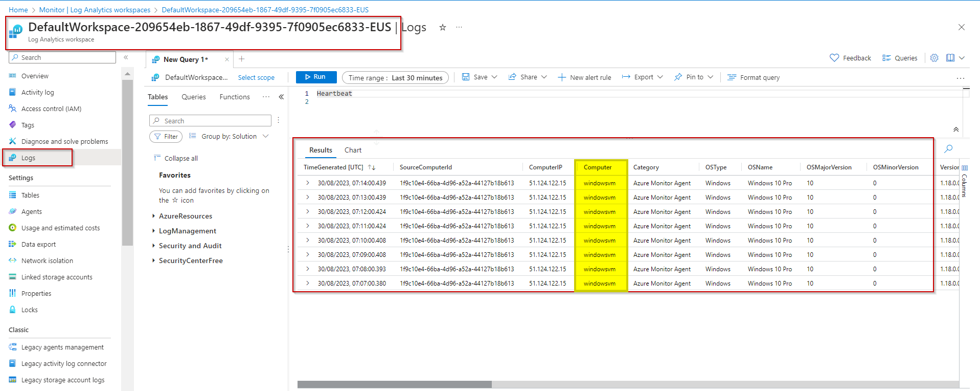This screenshot has height=391, width=980.
Task: Open Activity log page
Action: [37, 92]
